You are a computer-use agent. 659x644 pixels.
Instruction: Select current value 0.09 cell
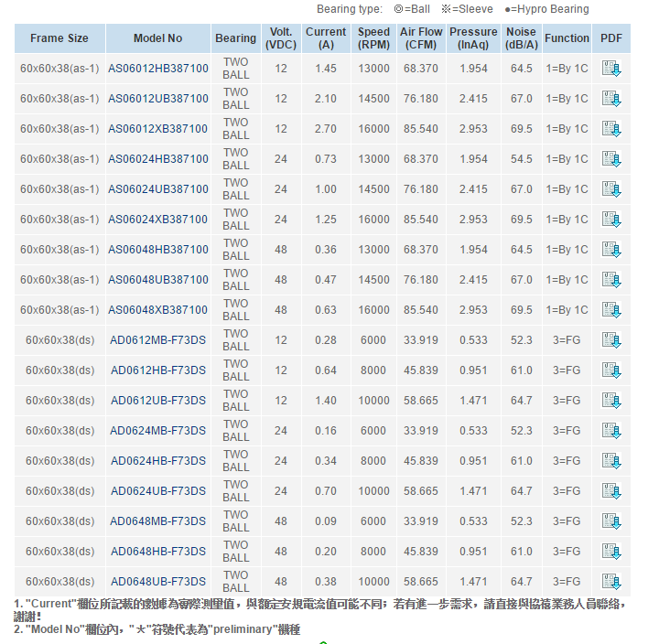326,521
